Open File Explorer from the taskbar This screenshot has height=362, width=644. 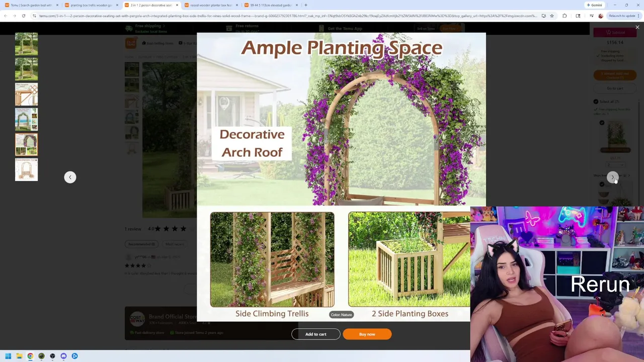coord(19,356)
